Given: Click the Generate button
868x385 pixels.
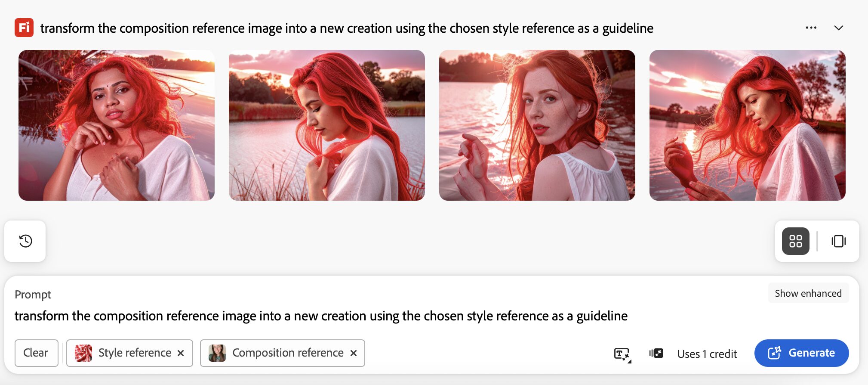Looking at the screenshot, I should [x=801, y=353].
